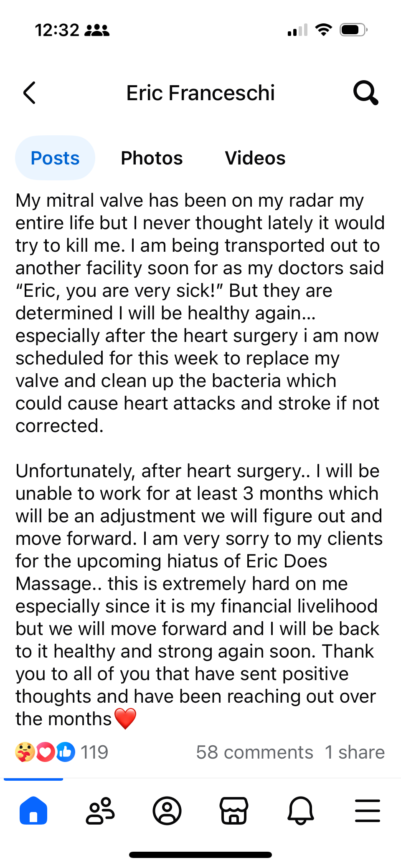The height and width of the screenshot is (868, 401).
Task: Go to the Home feed icon
Action: click(33, 810)
